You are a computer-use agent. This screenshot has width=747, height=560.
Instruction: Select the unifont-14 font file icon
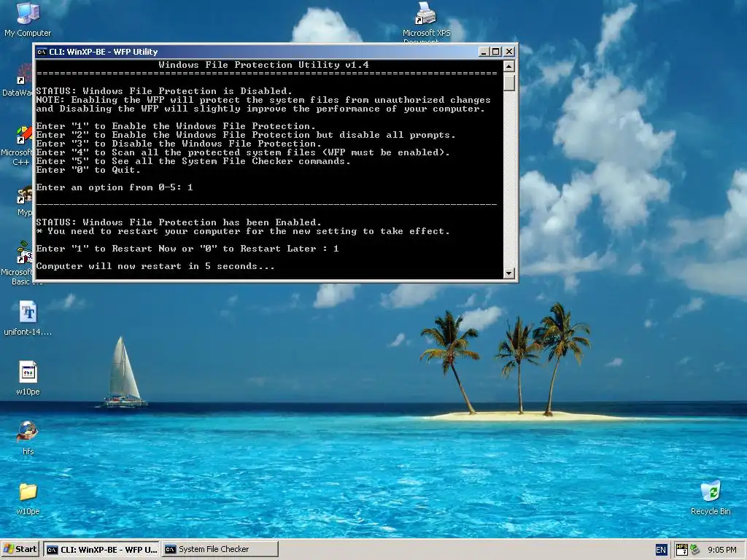point(28,318)
